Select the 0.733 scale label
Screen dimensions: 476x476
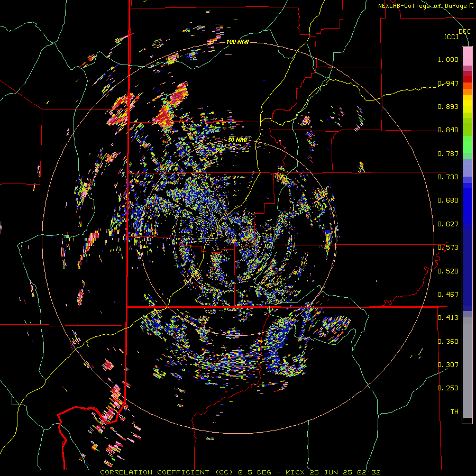point(448,177)
